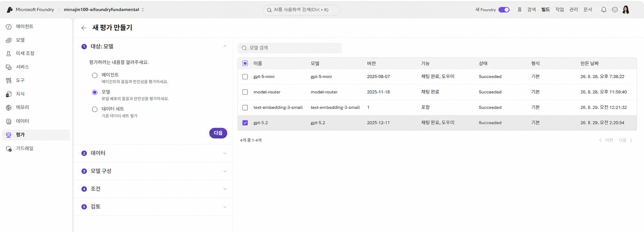Image resolution: width=644 pixels, height=232 pixels.
Task: Open the 홈 top navigation item
Action: tap(520, 10)
